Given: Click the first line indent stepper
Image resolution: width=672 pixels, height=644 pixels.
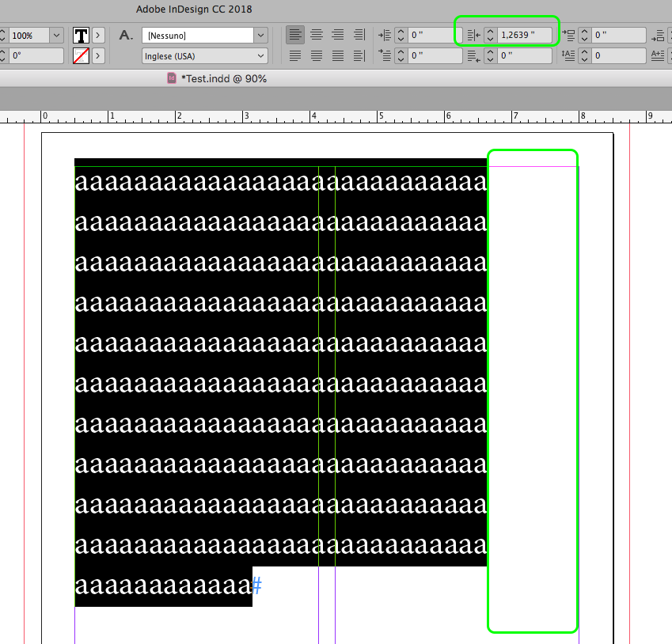Looking at the screenshot, I should [401, 55].
